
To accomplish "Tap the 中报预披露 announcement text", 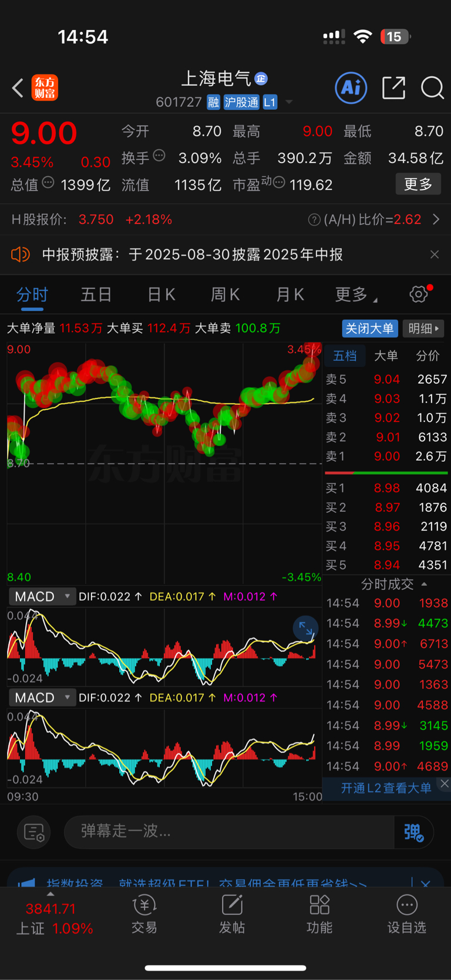I will (193, 254).
